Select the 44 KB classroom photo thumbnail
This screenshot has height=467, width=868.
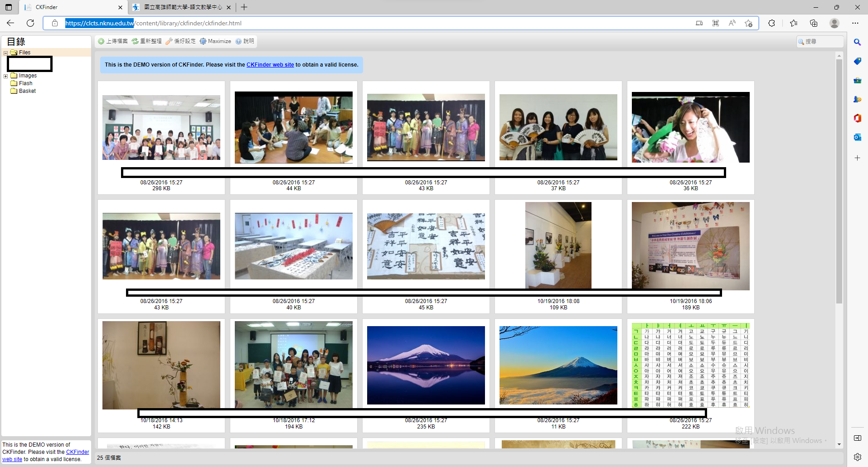[x=294, y=127]
